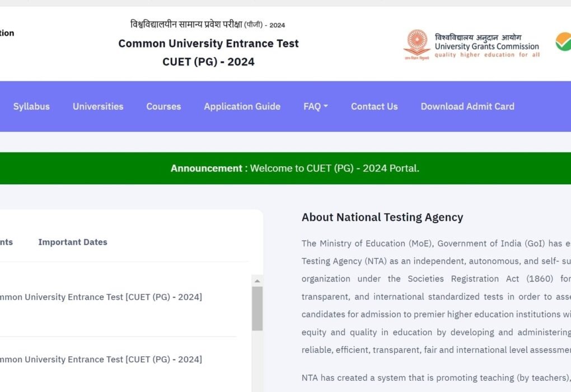The height and width of the screenshot is (392, 571).
Task: Click the University Grants Commission text
Action: click(x=486, y=46)
